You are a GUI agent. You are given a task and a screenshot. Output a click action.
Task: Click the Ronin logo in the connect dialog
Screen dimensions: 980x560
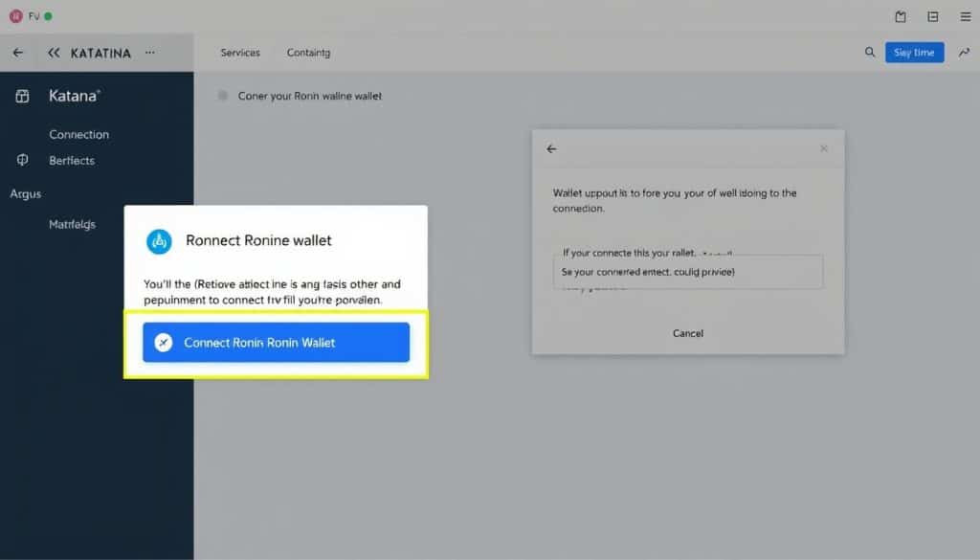[159, 241]
